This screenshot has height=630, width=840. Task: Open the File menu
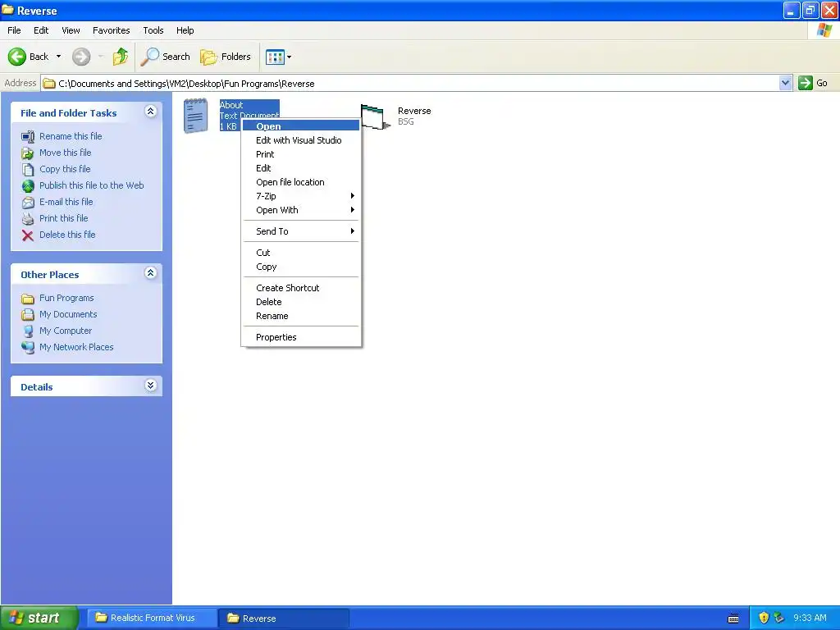[14, 30]
